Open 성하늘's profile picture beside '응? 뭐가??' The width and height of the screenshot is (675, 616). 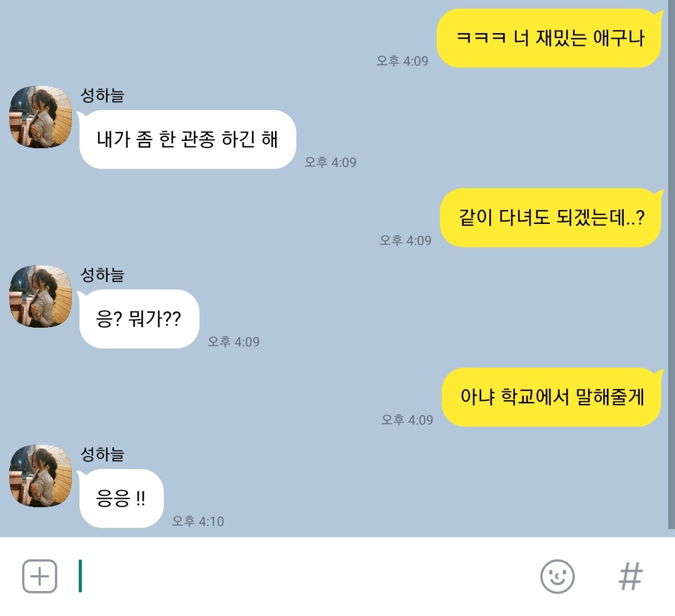41,296
